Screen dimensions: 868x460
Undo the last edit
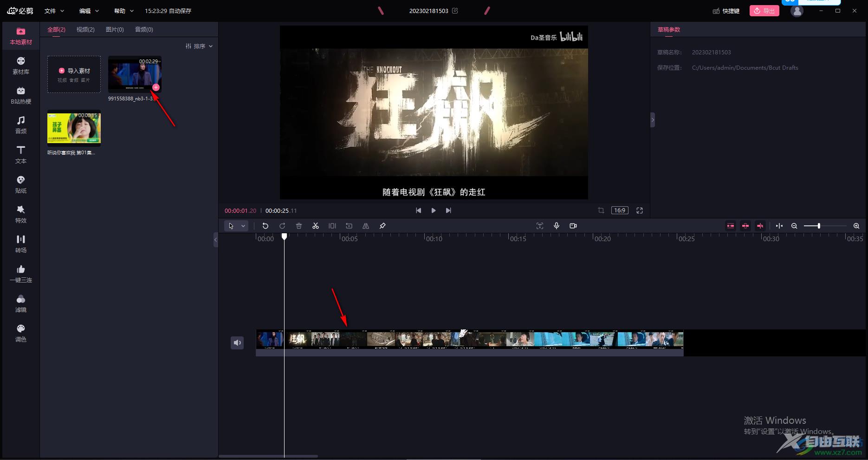pos(266,226)
